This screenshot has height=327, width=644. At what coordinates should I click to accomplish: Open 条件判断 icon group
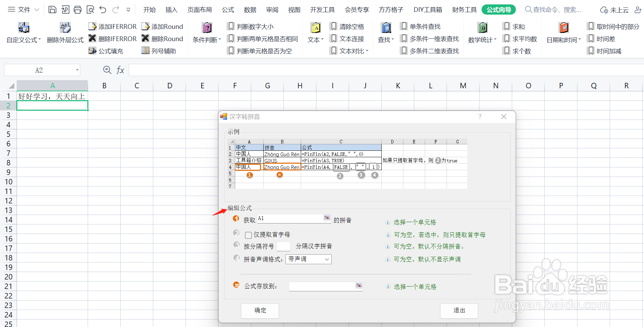207,33
